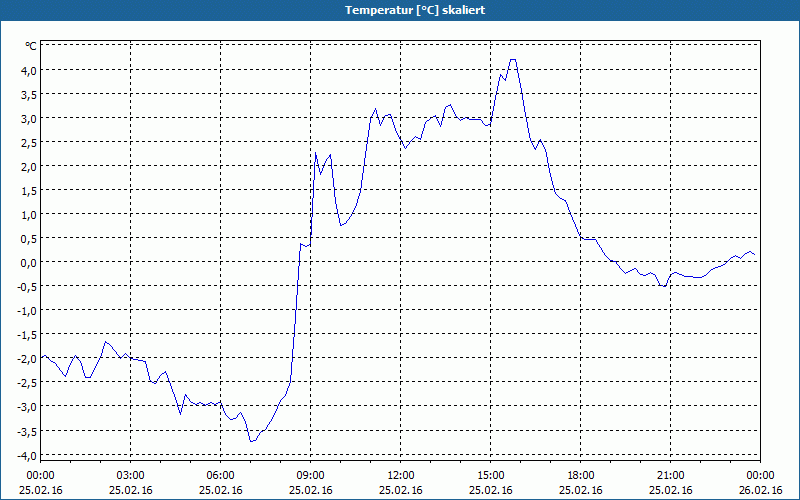Select the 25.02.16 date beneath 12:00
This screenshot has height=500, width=800.
click(401, 490)
